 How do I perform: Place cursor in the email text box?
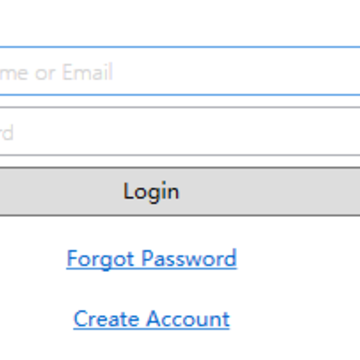point(180,71)
